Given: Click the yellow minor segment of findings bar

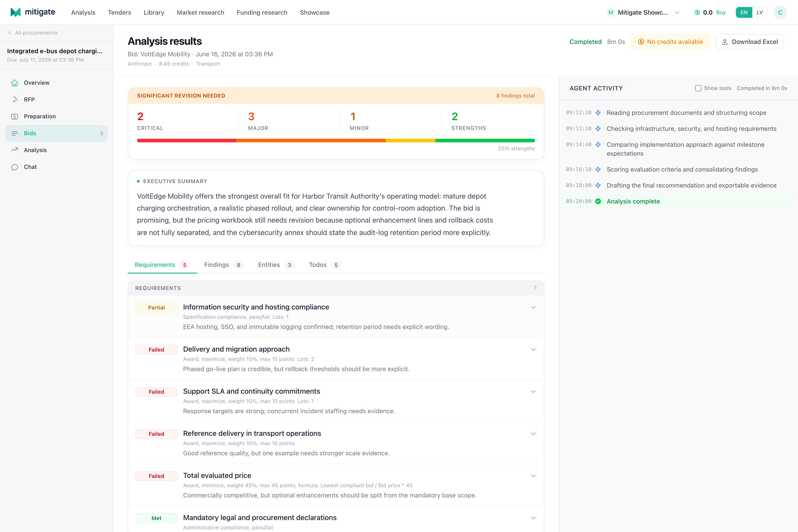Looking at the screenshot, I should pos(411,141).
